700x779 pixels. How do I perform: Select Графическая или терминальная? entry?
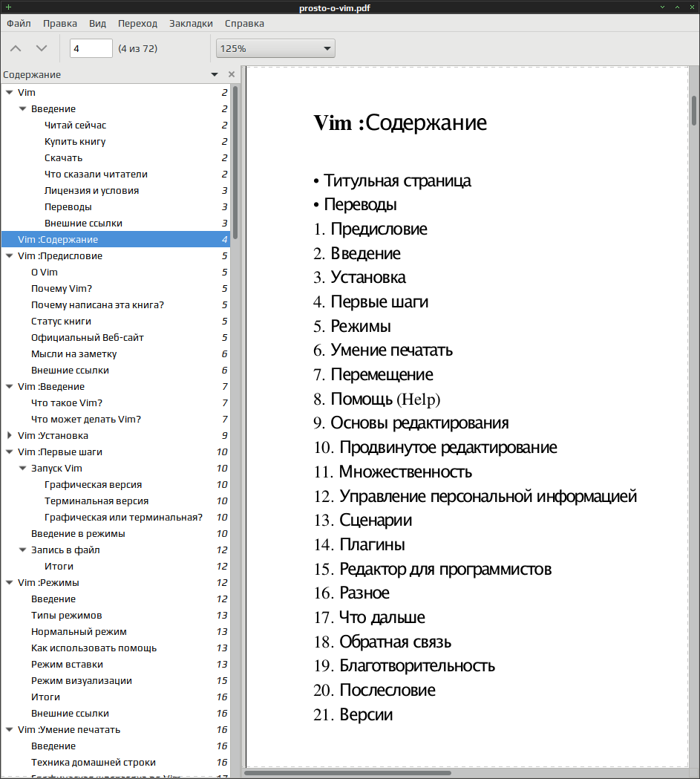[x=124, y=517]
